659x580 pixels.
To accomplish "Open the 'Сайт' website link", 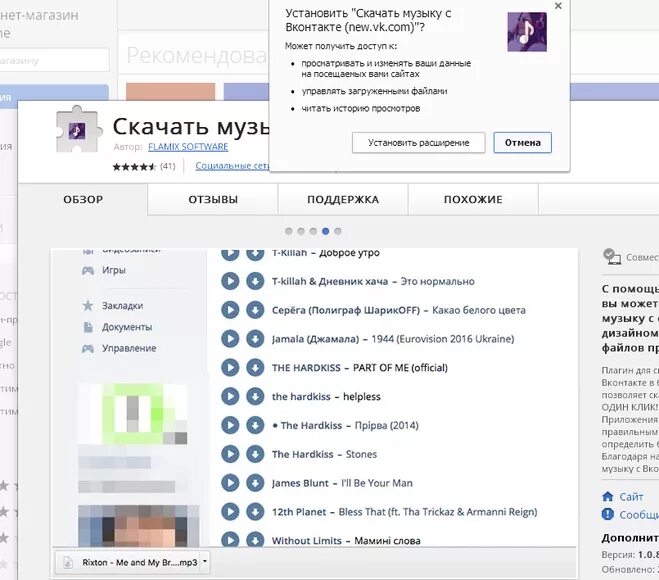I will coord(631,497).
